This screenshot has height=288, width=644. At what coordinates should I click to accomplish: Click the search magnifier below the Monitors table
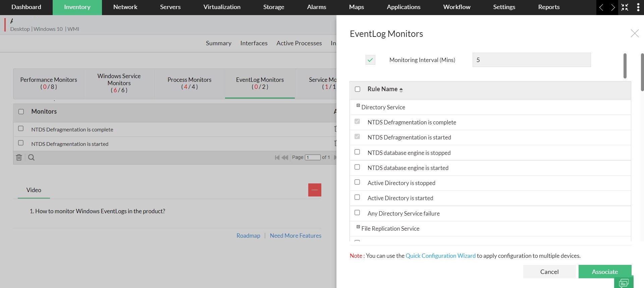coord(32,157)
